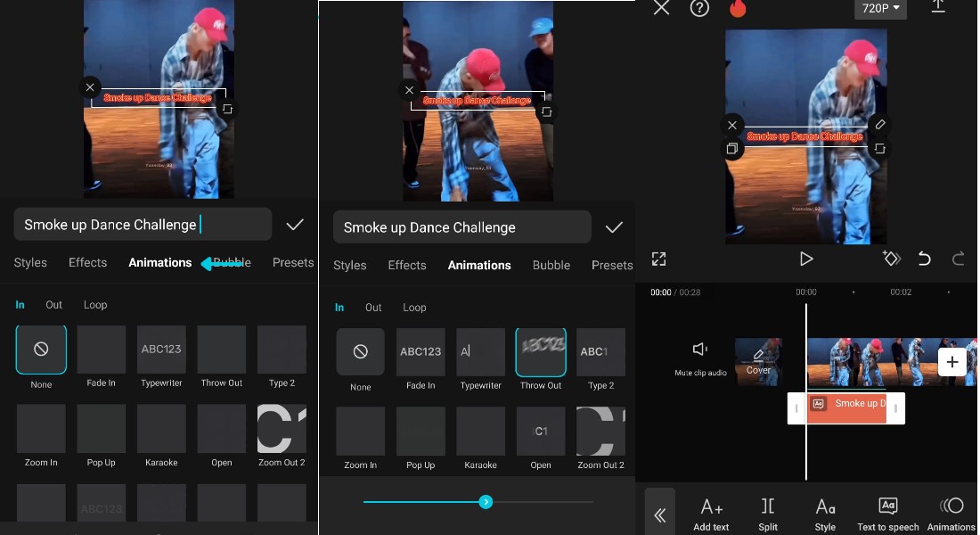Tap the text input field in the left panel
Screen dimensions: 980x535
[143, 225]
